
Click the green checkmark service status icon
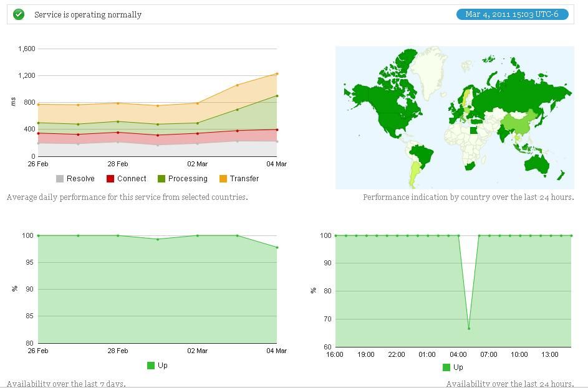pos(19,14)
